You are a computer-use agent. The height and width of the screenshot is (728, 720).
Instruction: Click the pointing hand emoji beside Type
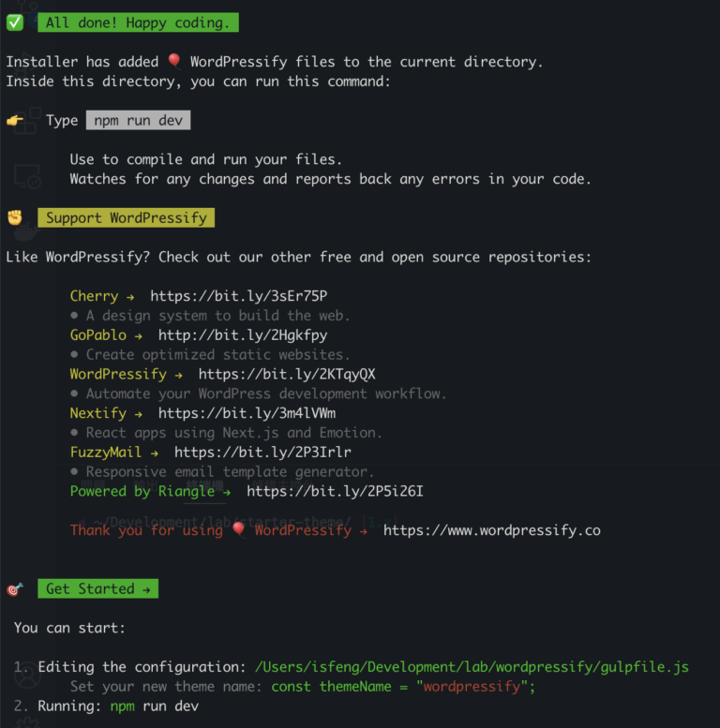point(15,121)
